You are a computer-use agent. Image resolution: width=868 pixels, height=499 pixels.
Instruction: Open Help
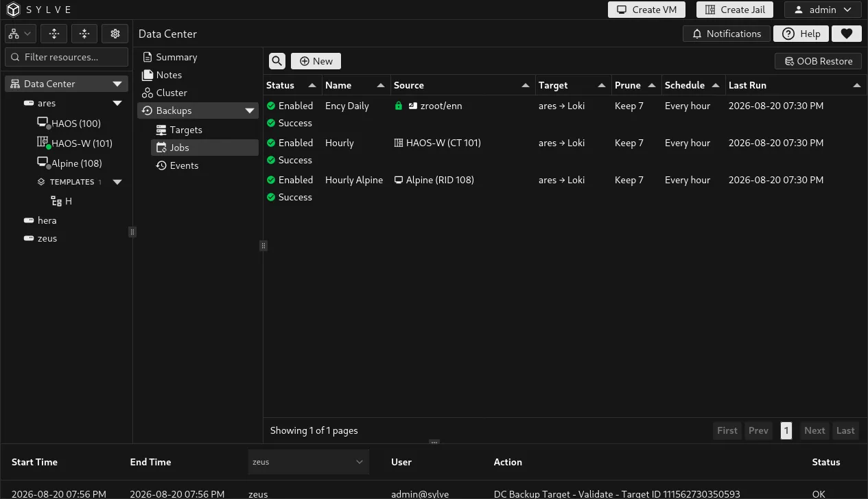(801, 34)
